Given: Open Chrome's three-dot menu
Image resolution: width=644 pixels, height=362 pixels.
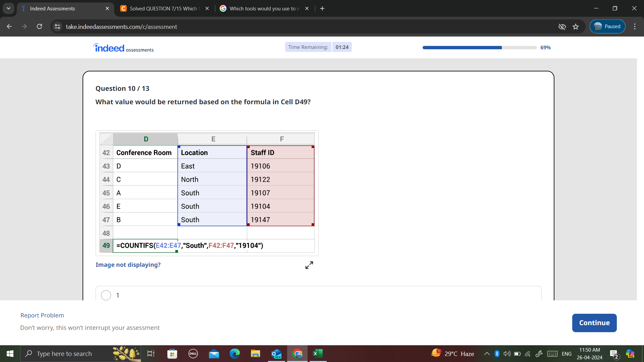Looking at the screenshot, I should pos(635,26).
